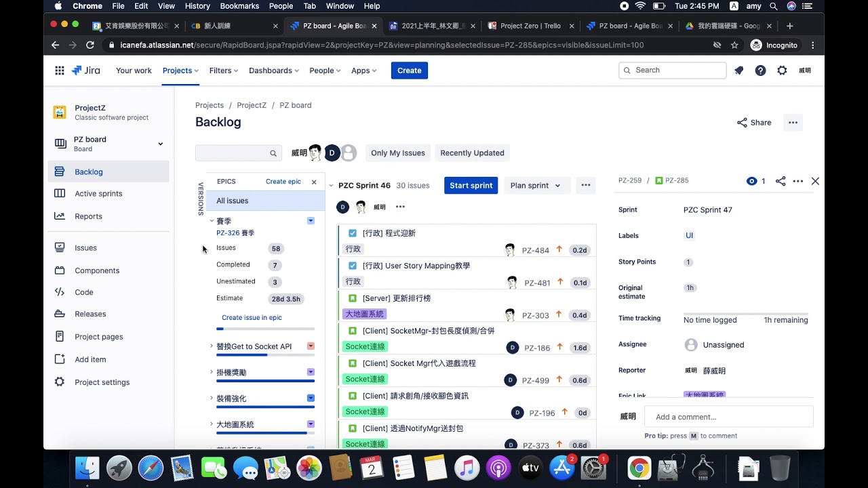The image size is (868, 488).
Task: Open Active sprints in the sidebar
Action: click(x=108, y=193)
